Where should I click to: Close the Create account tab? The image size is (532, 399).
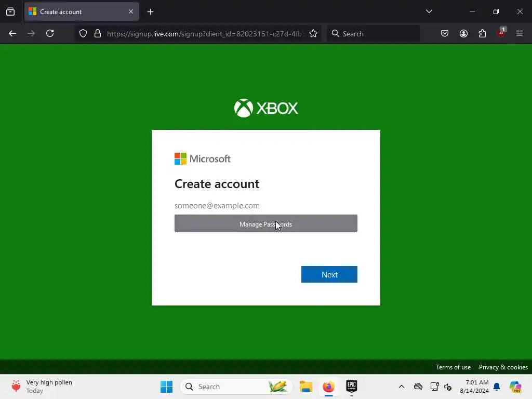pos(130,12)
